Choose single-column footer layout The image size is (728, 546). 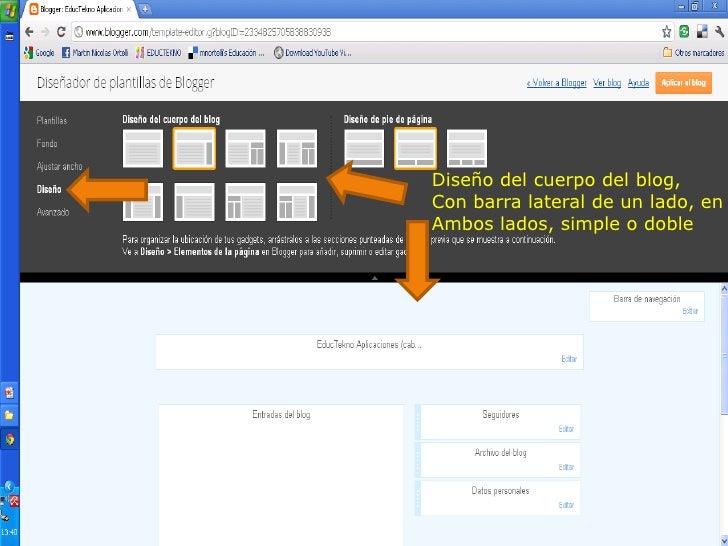pos(364,149)
